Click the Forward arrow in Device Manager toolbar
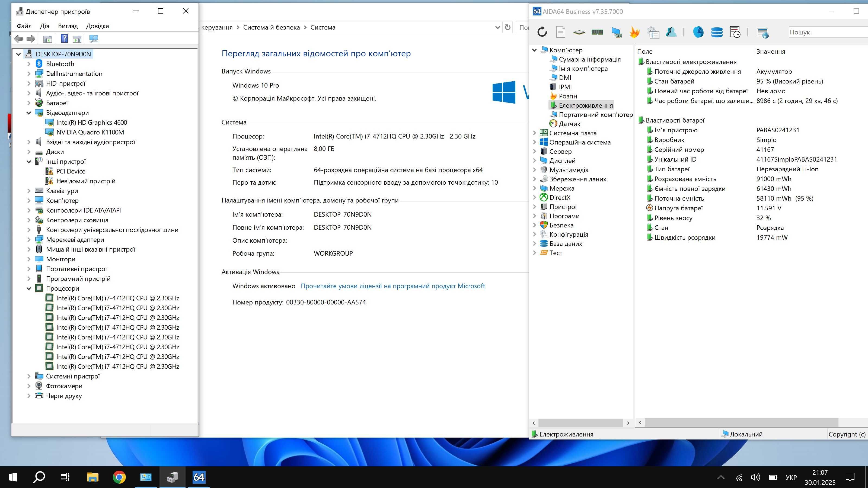 (x=31, y=39)
